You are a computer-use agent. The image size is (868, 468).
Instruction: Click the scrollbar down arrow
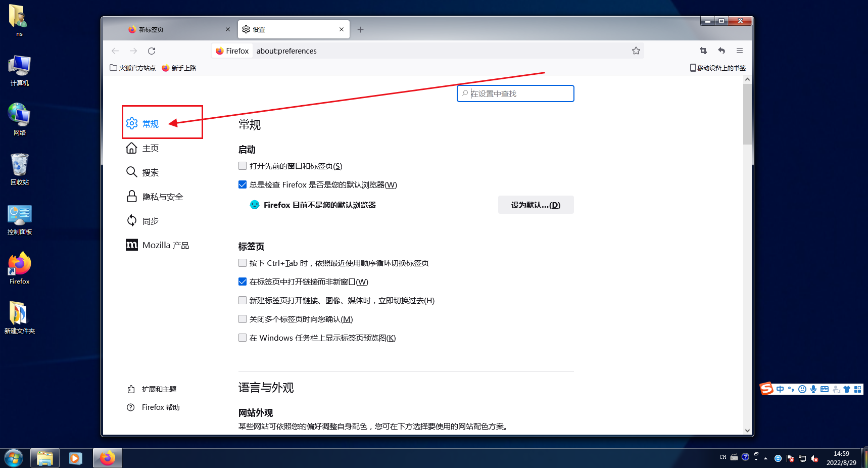(x=747, y=431)
